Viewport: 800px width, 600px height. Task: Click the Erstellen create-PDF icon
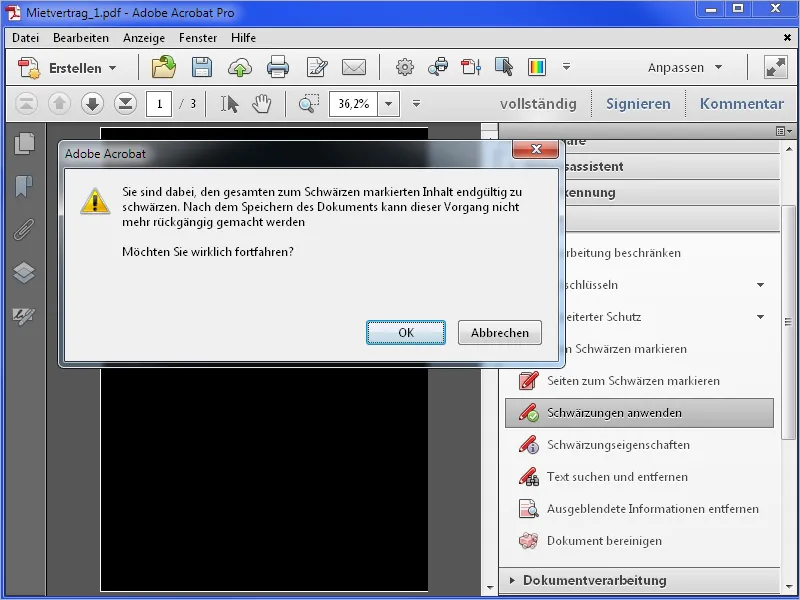point(29,68)
